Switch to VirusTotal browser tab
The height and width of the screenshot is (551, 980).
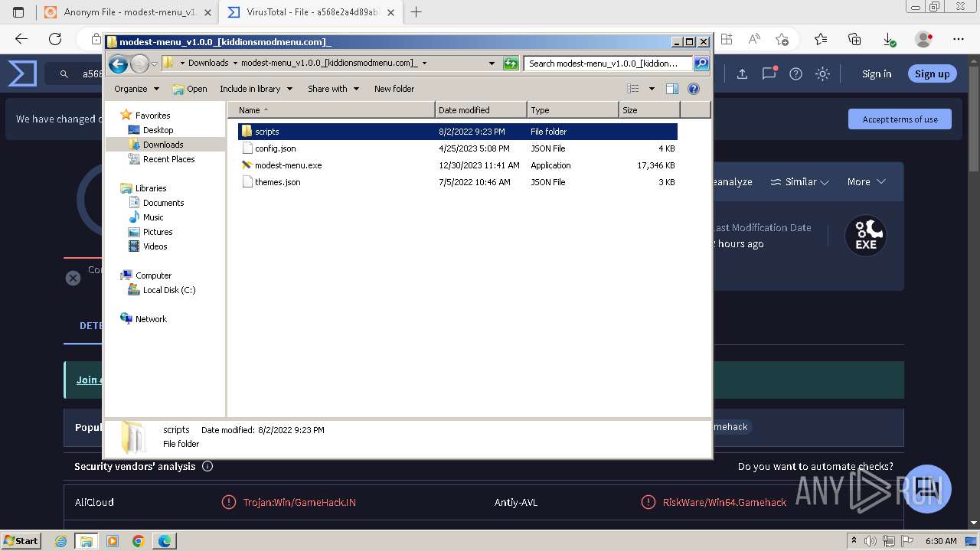pos(309,12)
